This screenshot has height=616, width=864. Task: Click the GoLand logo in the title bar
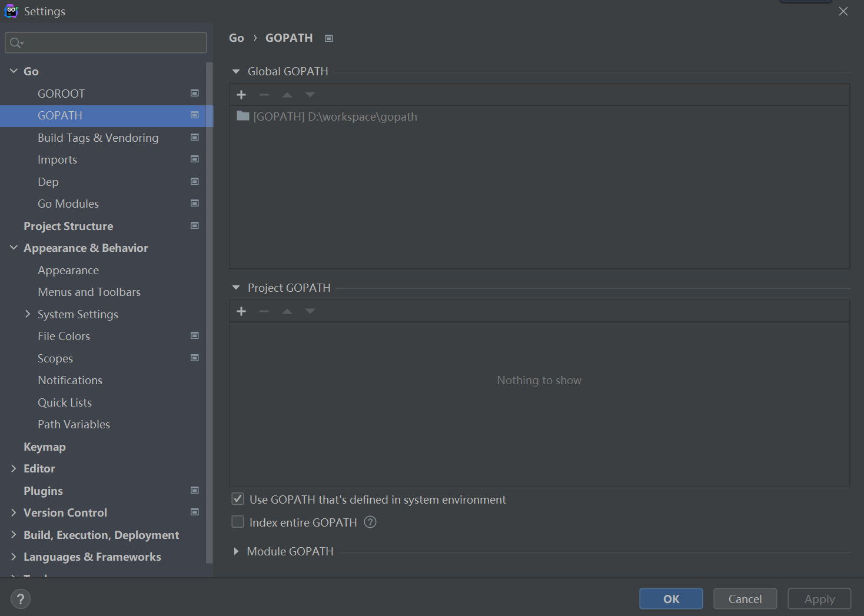pos(11,11)
